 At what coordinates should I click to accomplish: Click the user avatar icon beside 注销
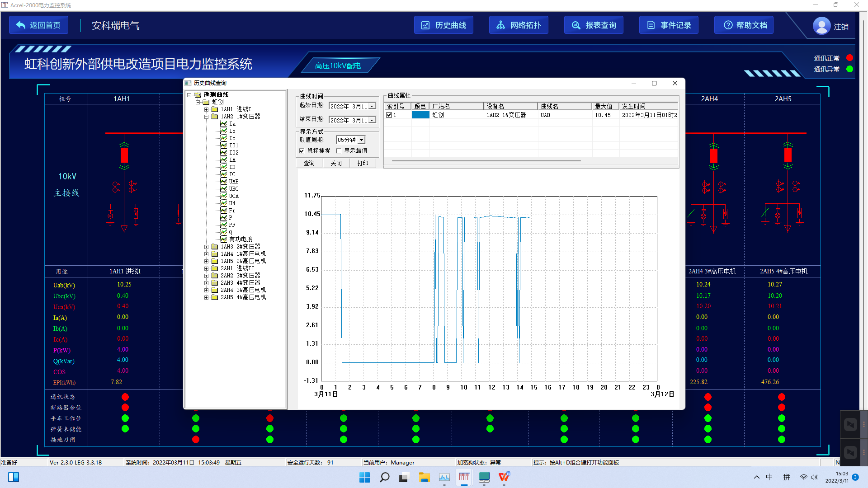coord(821,26)
